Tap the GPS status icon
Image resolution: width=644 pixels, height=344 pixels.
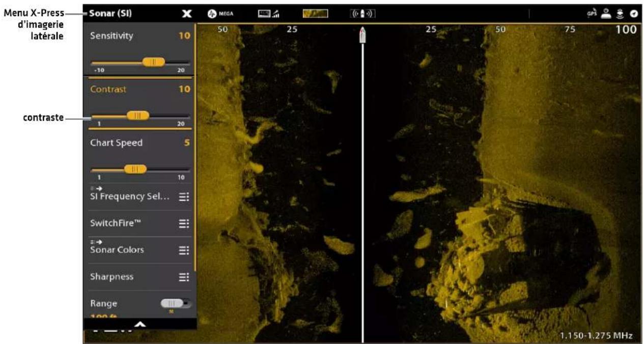(x=592, y=14)
